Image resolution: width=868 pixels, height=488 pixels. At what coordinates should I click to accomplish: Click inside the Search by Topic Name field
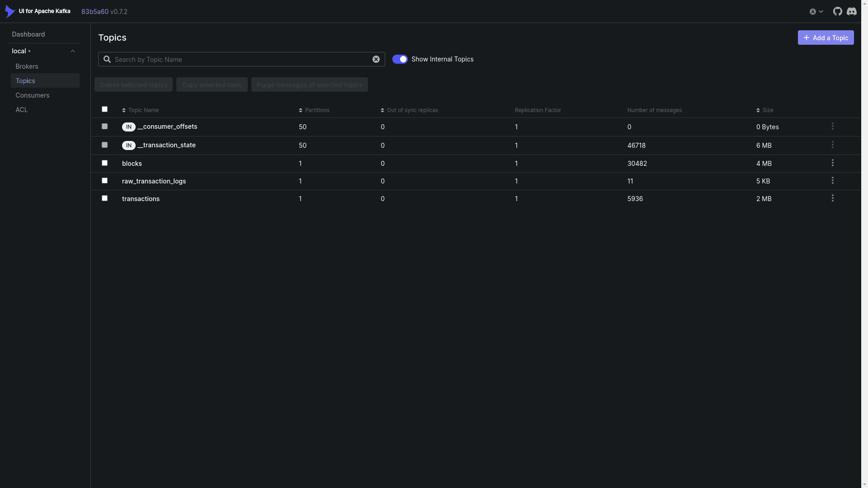(x=226, y=59)
